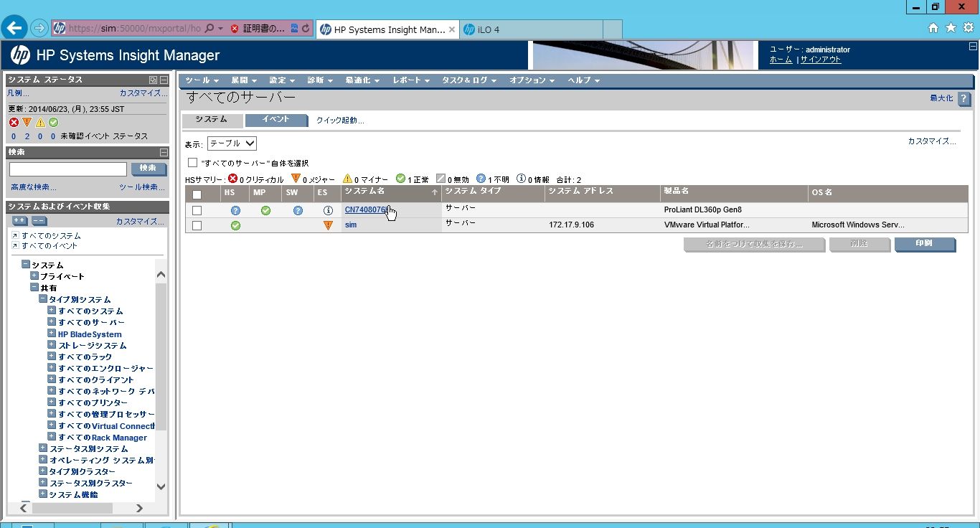Open the sim system link
Image resolution: width=980 pixels, height=528 pixels.
[351, 225]
